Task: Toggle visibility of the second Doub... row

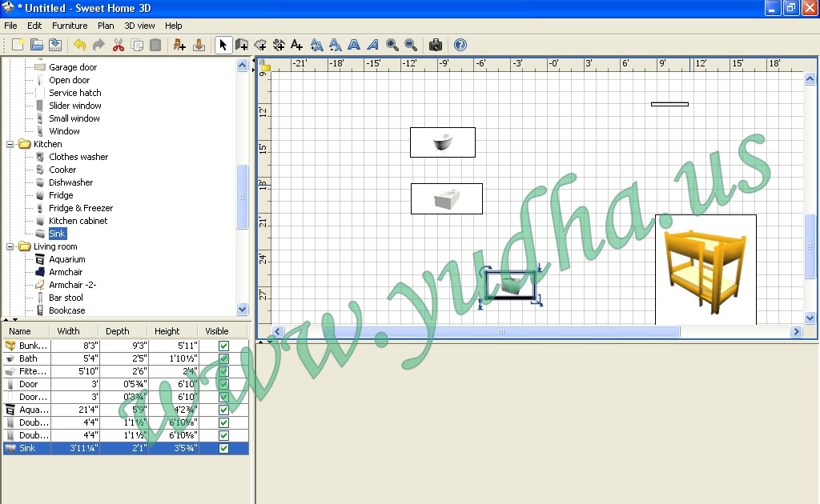Action: click(224, 435)
